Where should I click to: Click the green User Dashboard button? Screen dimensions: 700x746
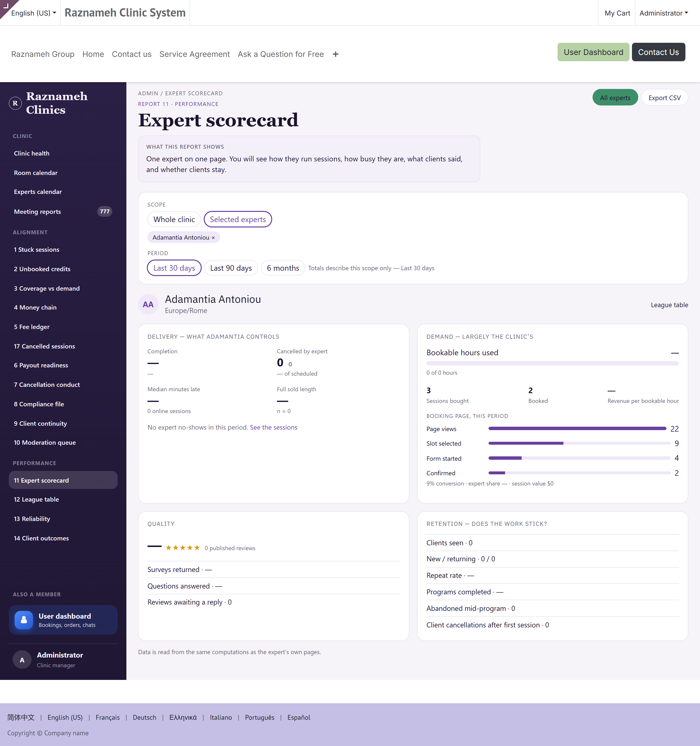pyautogui.click(x=593, y=52)
